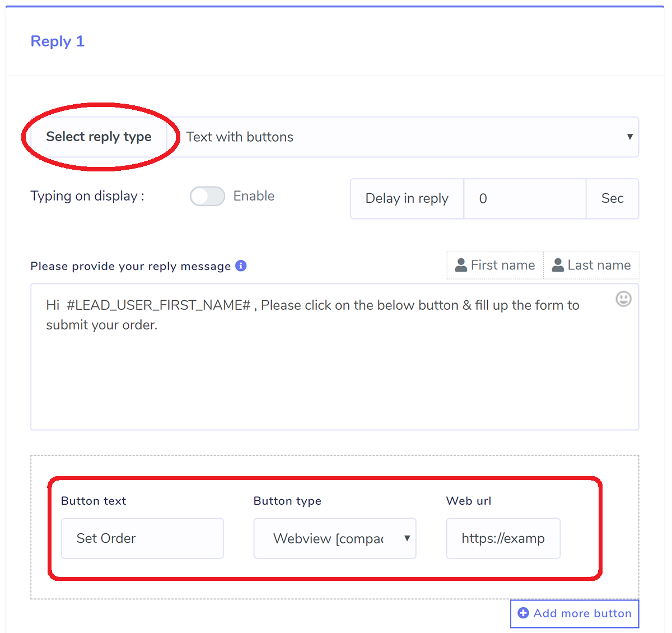This screenshot has width=672, height=633.
Task: Insert First name into the message
Action: 494,264
